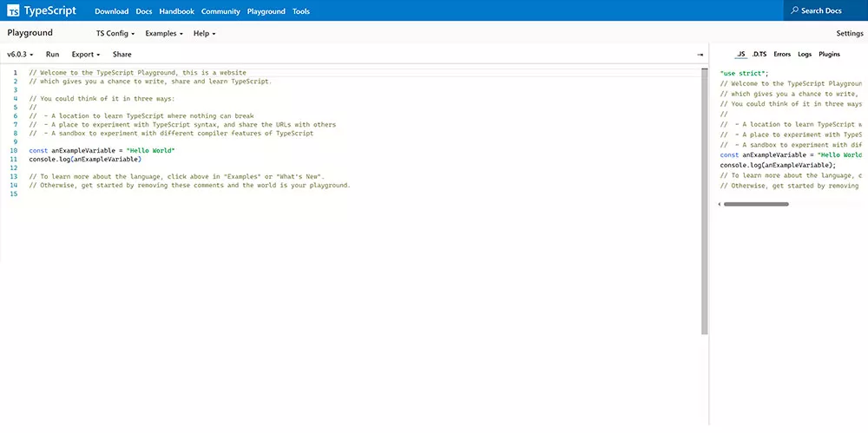868x433 pixels.
Task: Click the comment "You could think of it in three ways"
Action: [102, 99]
